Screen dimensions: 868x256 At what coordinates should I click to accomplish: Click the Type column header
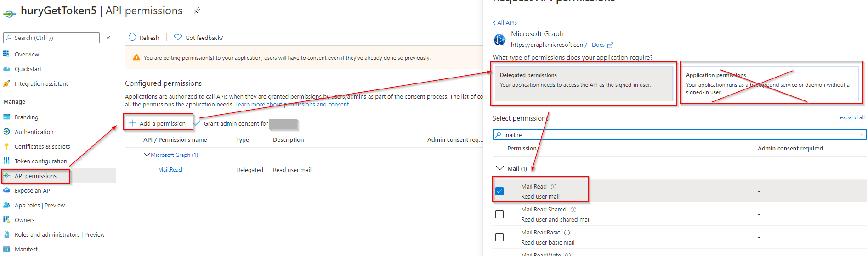243,140
